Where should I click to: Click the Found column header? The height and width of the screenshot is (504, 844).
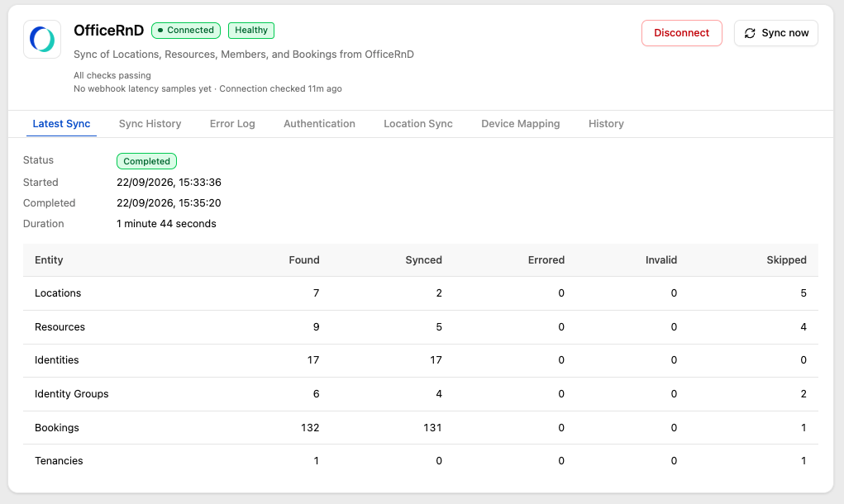(303, 259)
